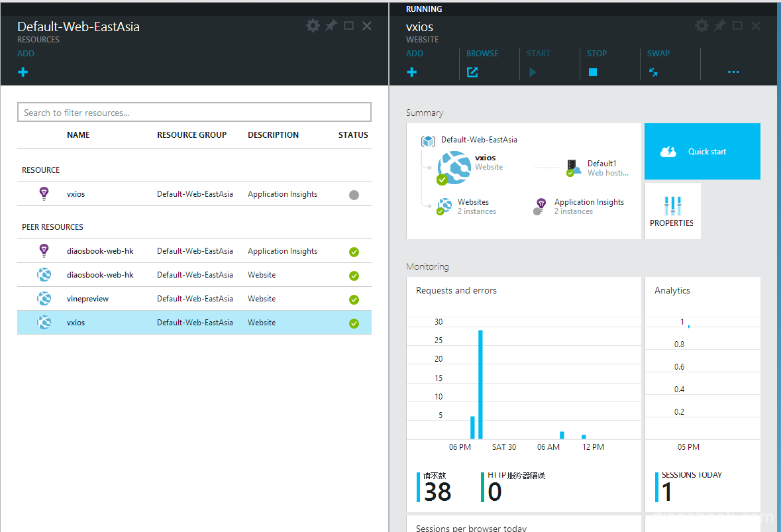Maximize the vxios website blade
The image size is (781, 532).
click(x=738, y=26)
